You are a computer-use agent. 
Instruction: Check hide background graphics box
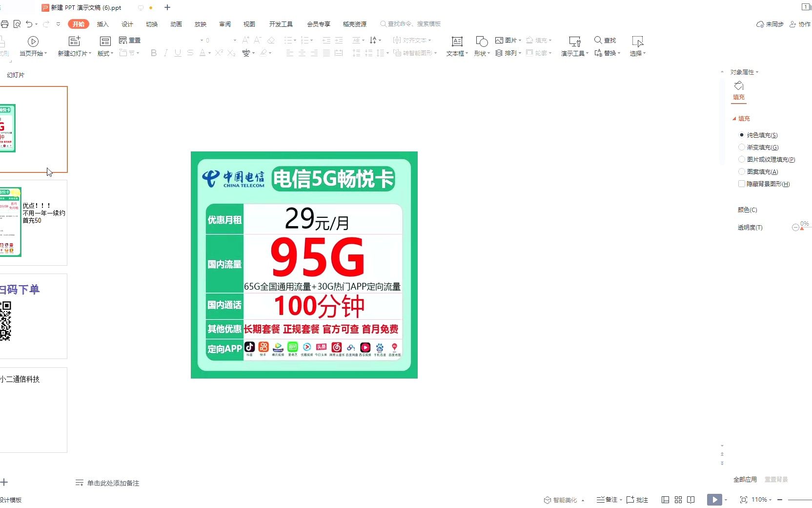pyautogui.click(x=742, y=184)
